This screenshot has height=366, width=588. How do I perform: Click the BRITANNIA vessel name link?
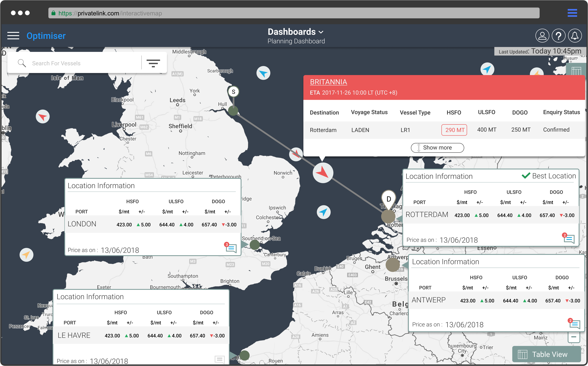point(328,82)
